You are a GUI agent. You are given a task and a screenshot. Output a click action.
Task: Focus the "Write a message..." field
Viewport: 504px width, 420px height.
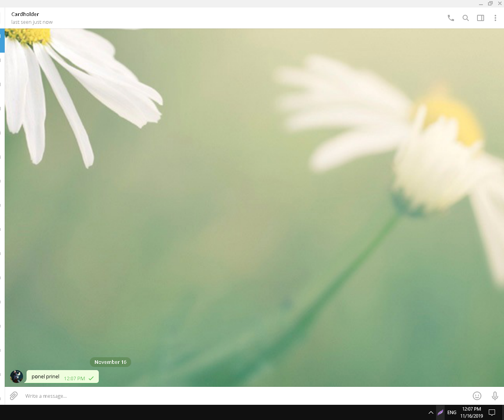pyautogui.click(x=234, y=396)
